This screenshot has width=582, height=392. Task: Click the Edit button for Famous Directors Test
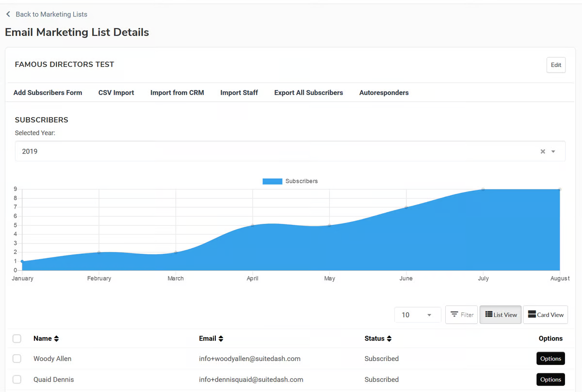556,64
